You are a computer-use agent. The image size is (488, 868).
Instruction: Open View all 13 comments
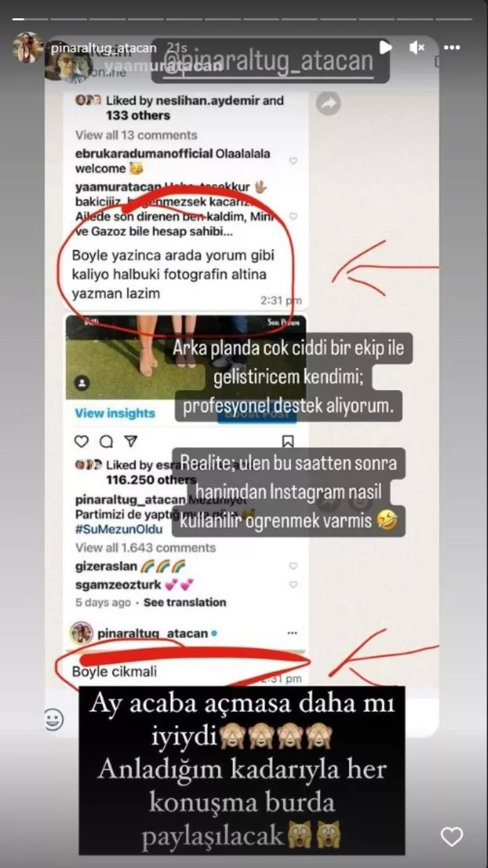click(x=137, y=135)
